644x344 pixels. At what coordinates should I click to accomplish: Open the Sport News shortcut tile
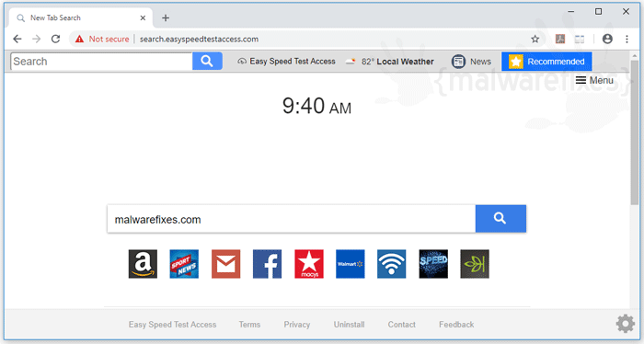coord(184,264)
